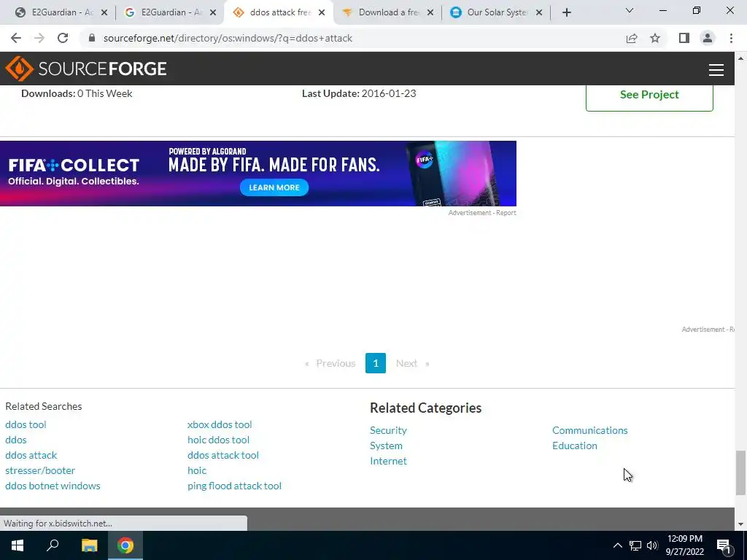
Task: Open the ddos attack related search
Action: point(31,455)
